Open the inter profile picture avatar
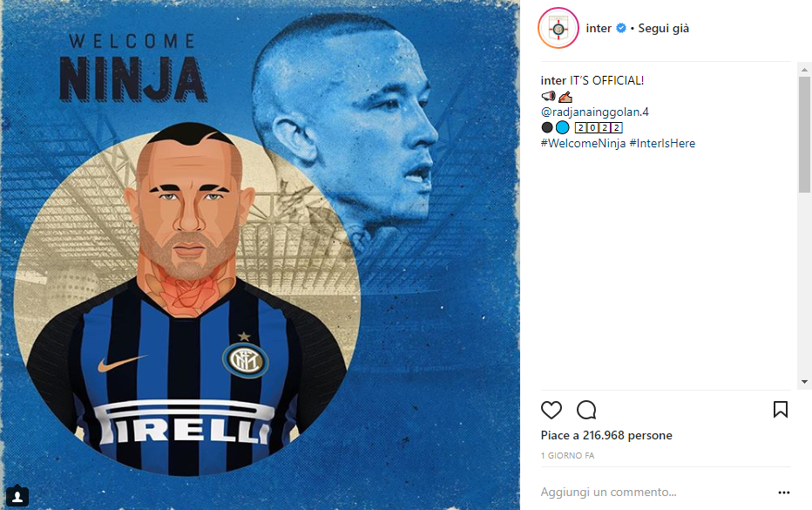This screenshot has width=812, height=510. pyautogui.click(x=558, y=29)
